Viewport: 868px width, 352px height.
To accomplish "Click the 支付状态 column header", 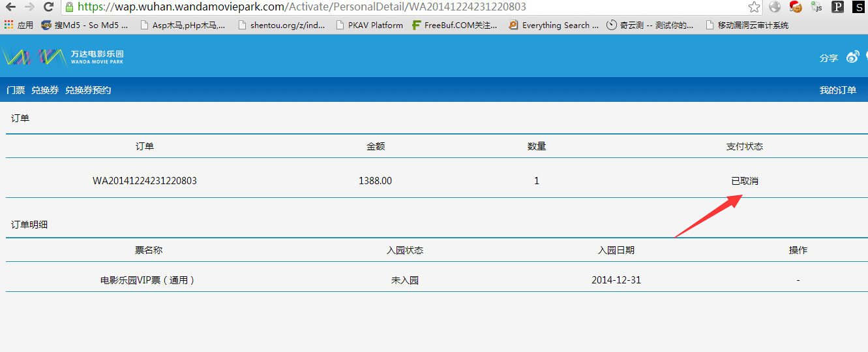I will click(x=745, y=146).
